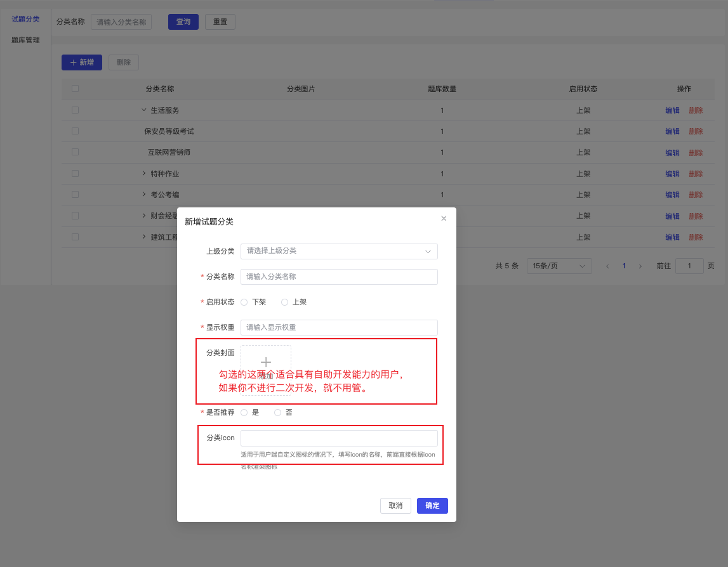The width and height of the screenshot is (728, 567).
Task: Select the 否 radio for 是否推荐
Action: 277,412
